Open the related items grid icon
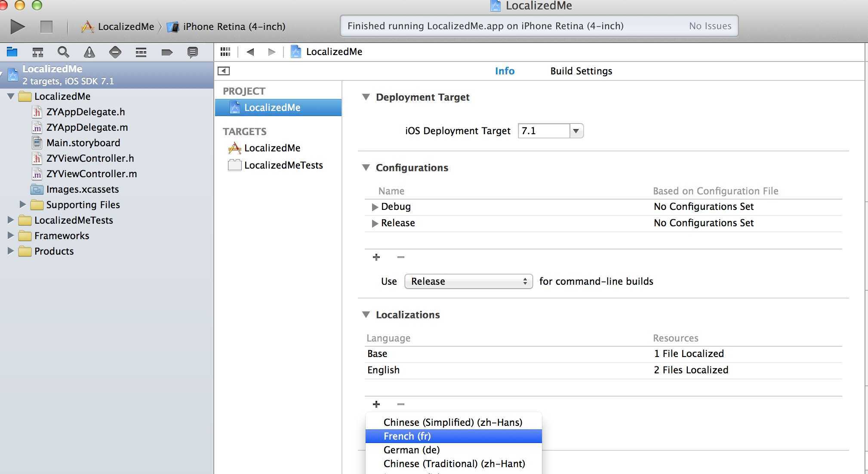 coord(225,52)
